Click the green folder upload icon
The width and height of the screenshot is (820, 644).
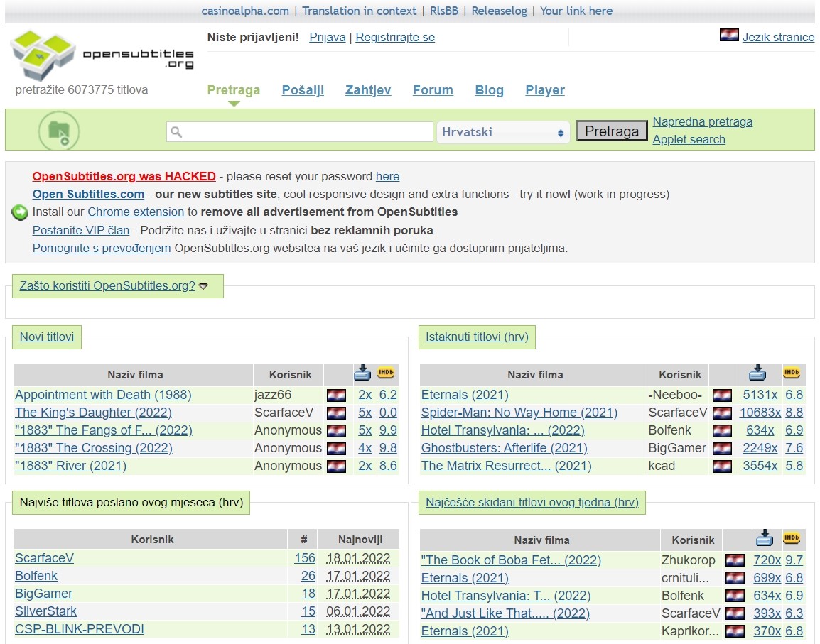coord(59,131)
